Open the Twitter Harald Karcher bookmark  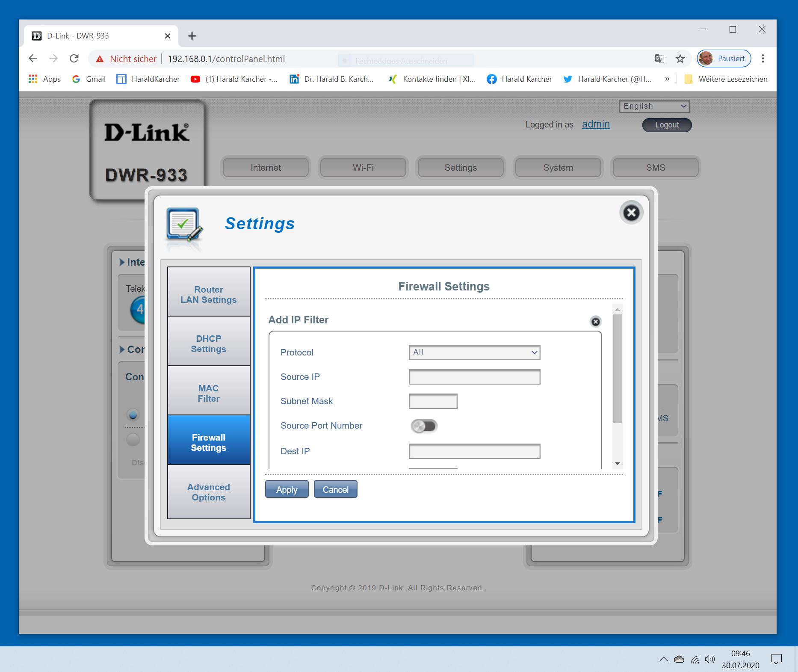(x=607, y=79)
